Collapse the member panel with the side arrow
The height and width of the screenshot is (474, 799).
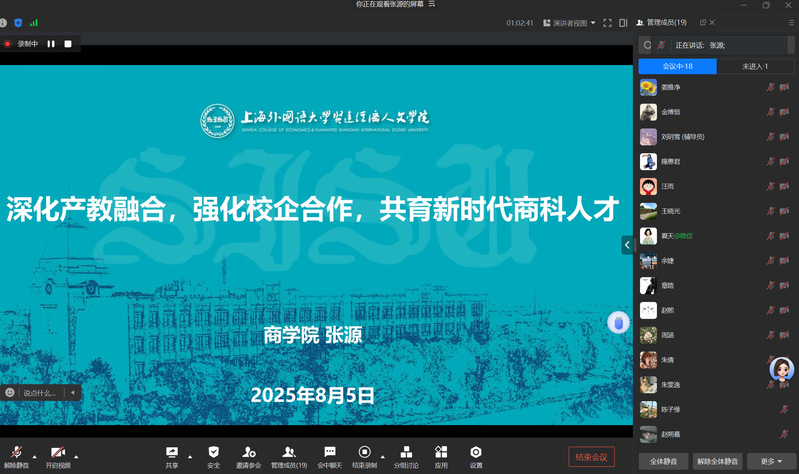627,245
